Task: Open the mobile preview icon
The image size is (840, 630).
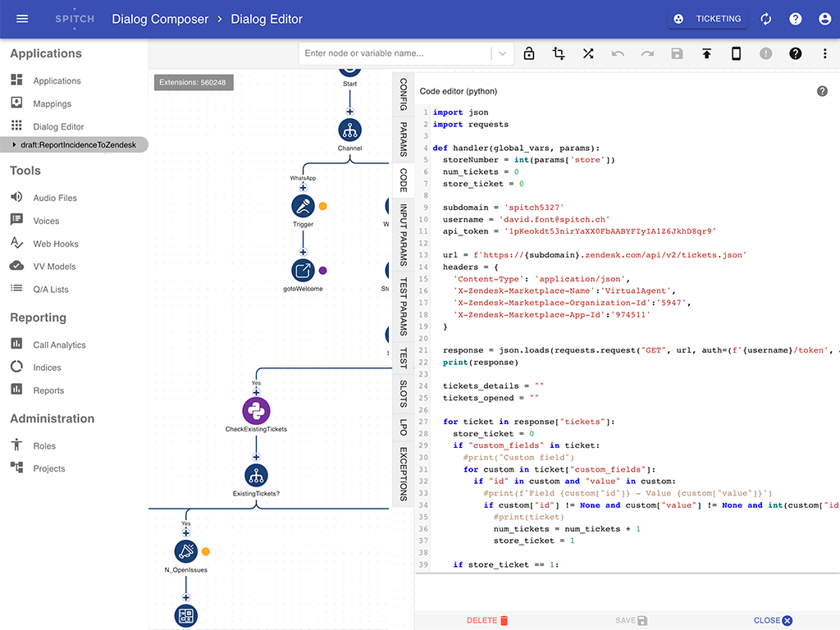Action: click(736, 52)
